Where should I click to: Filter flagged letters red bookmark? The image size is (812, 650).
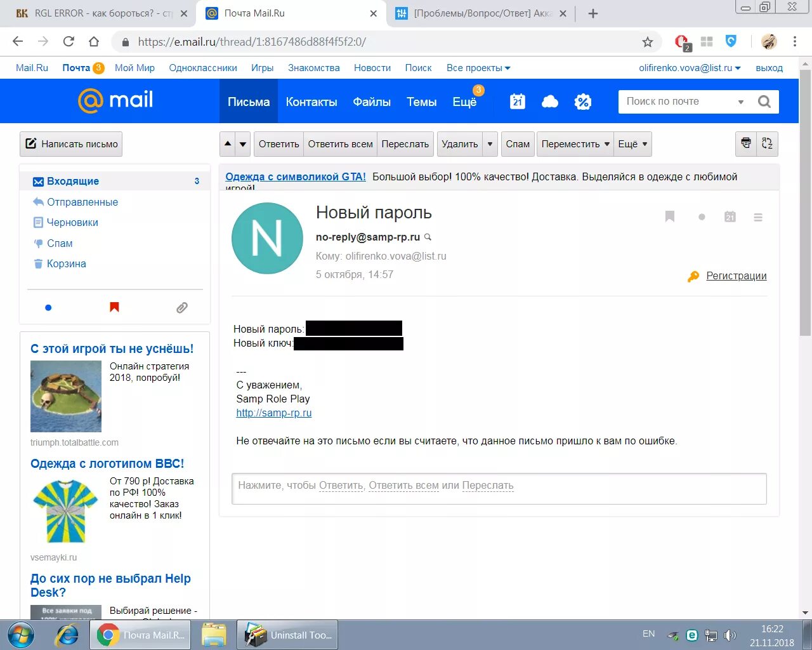114,307
